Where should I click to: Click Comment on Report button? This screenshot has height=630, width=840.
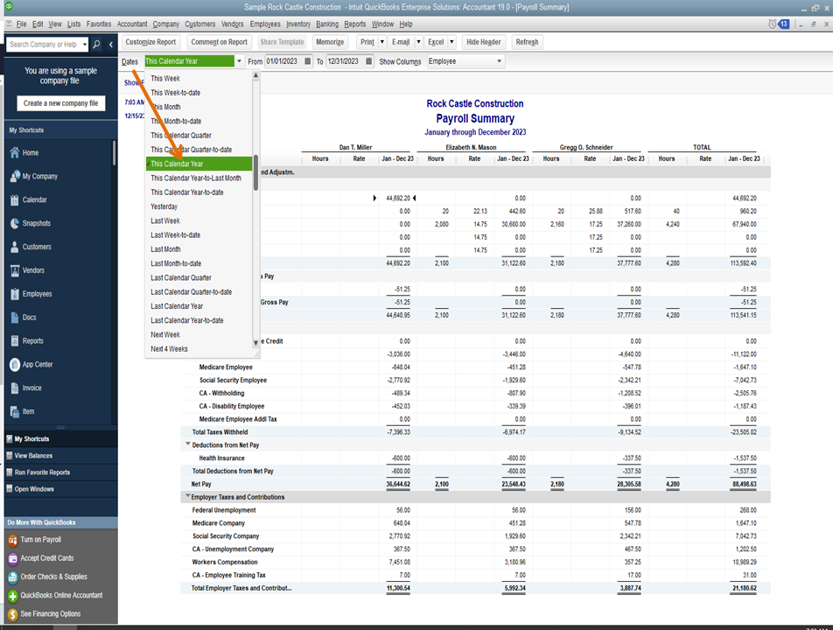coord(219,42)
